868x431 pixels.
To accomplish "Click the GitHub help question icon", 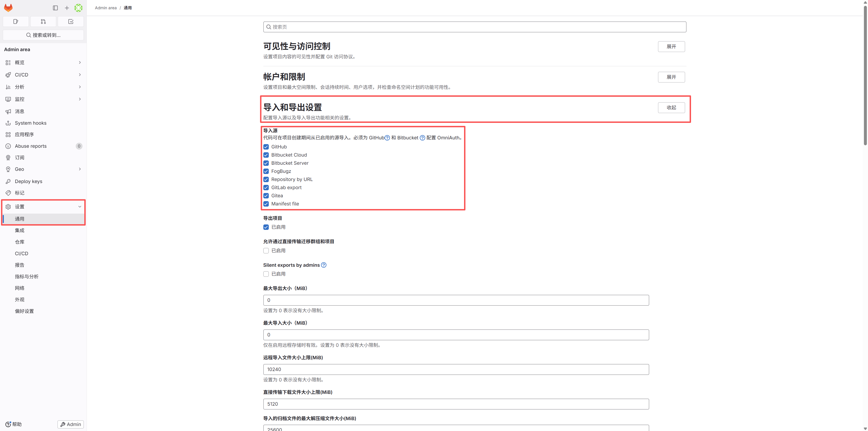I will click(x=387, y=138).
